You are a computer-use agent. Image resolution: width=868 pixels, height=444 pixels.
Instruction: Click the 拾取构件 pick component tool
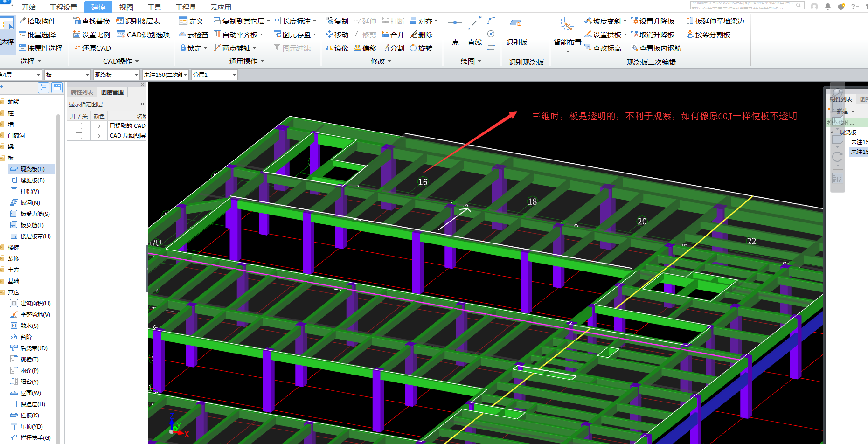37,21
